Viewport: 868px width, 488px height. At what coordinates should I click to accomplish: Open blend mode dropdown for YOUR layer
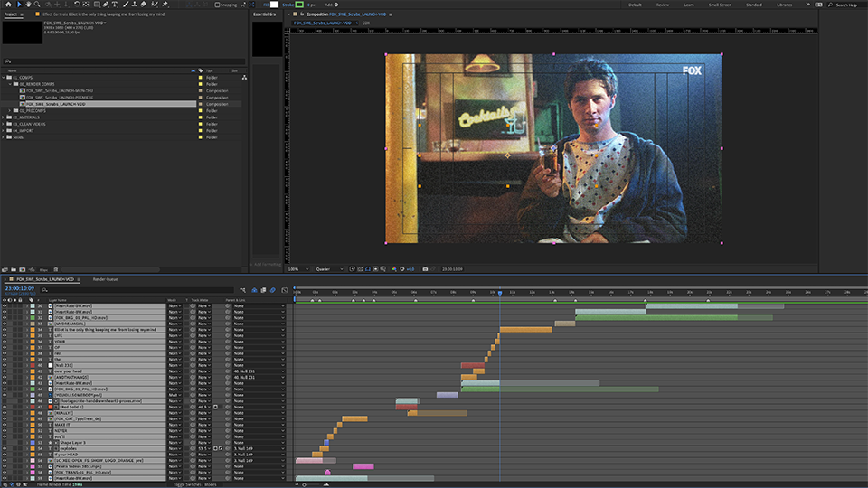click(175, 342)
